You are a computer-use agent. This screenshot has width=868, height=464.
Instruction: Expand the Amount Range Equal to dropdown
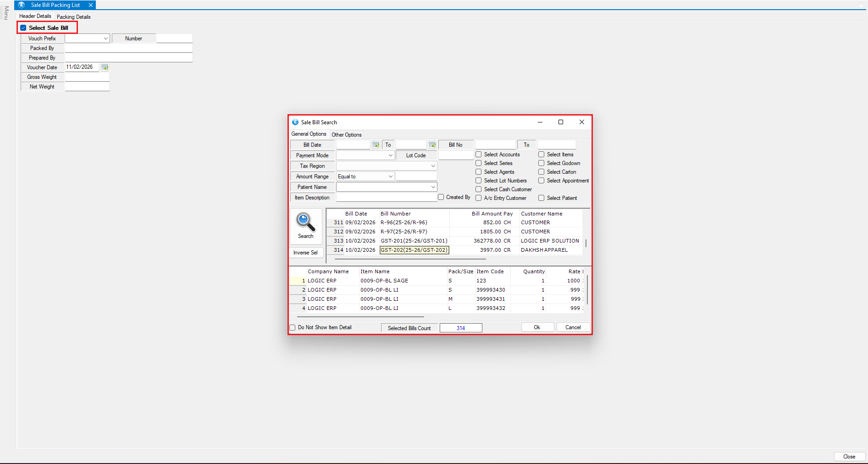(x=390, y=177)
